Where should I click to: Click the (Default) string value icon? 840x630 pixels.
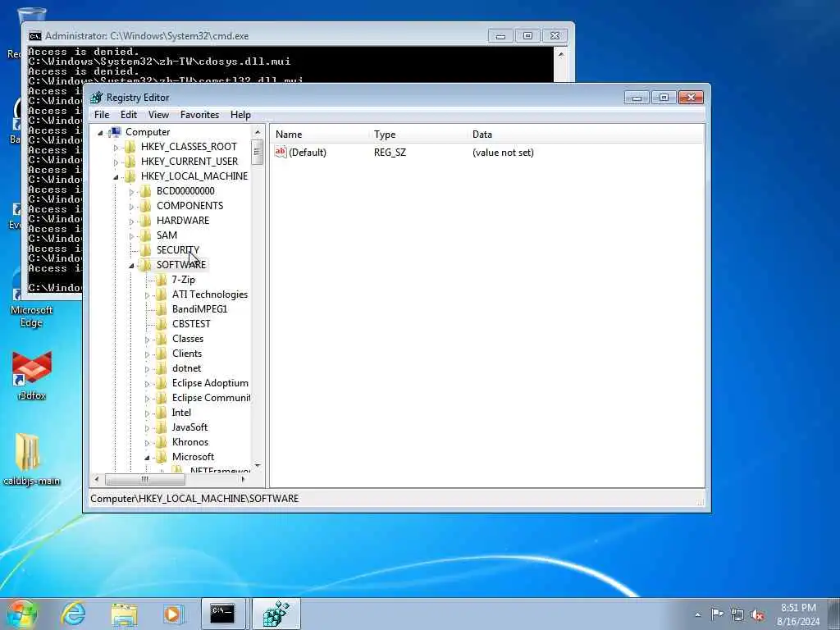pyautogui.click(x=281, y=152)
